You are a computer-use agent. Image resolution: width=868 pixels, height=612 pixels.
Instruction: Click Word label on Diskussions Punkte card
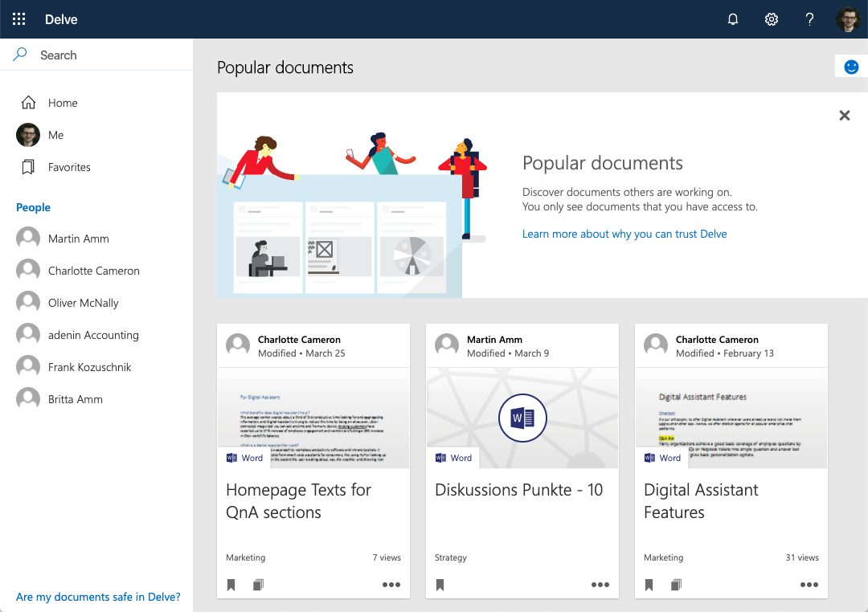point(461,458)
